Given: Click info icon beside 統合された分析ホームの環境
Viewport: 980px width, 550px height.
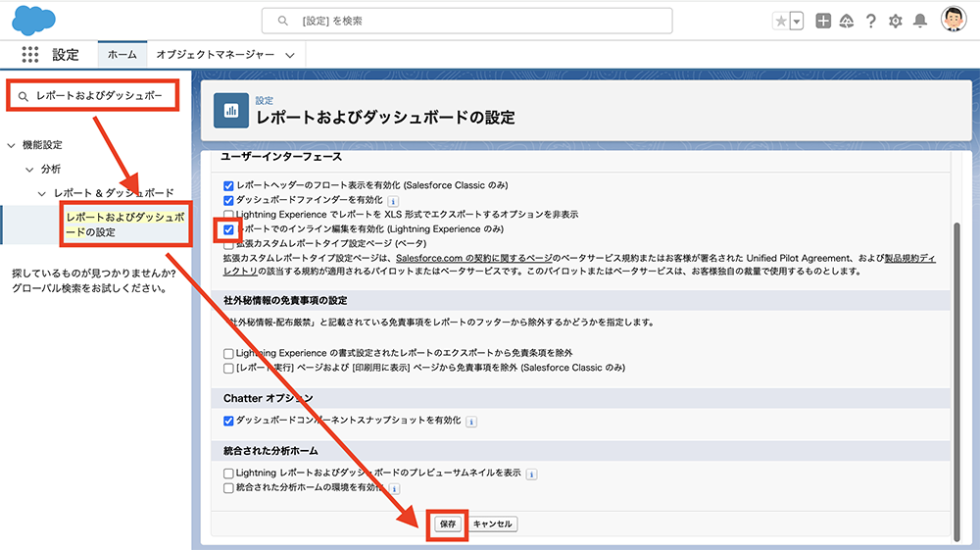Looking at the screenshot, I should click(x=394, y=489).
